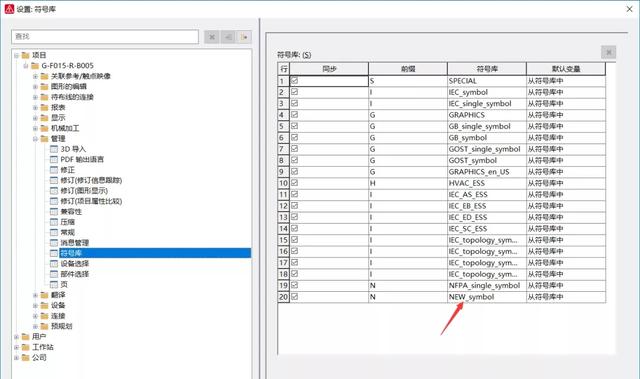640x379 pixels.
Task: Click the 同步 column header
Action: 329,69
